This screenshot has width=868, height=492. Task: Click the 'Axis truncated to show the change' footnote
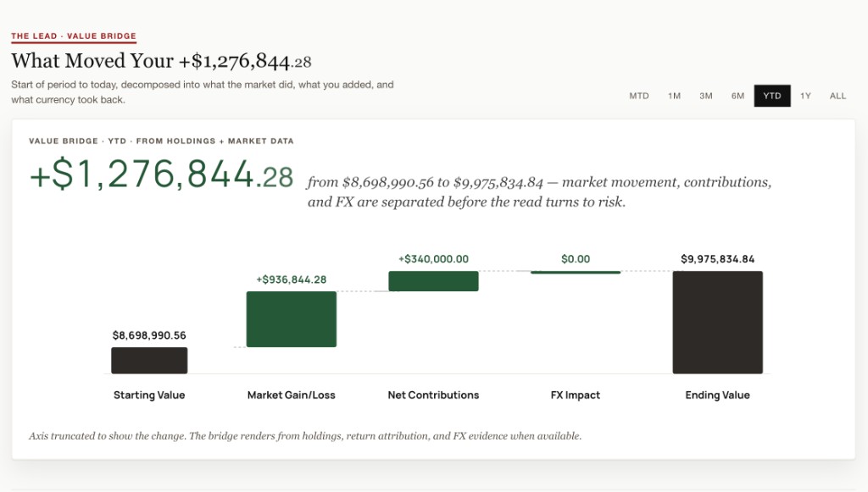click(x=305, y=436)
